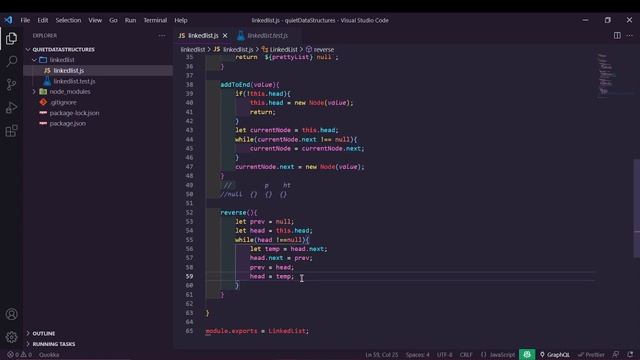Click the 'addToEnd(value){' line
Viewport: 640px width, 360px height.
250,84
